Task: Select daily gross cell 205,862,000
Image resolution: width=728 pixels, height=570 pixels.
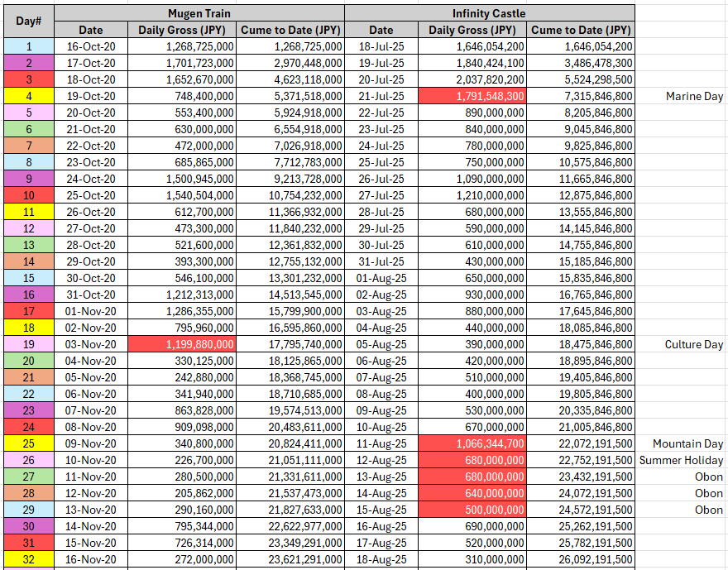Action: point(182,493)
